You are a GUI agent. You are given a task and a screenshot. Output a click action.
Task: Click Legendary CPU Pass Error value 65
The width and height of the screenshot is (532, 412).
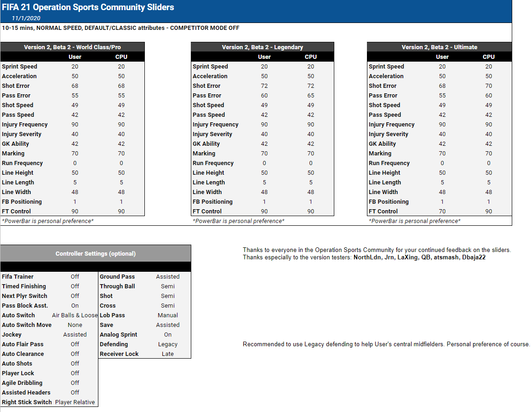click(x=311, y=96)
